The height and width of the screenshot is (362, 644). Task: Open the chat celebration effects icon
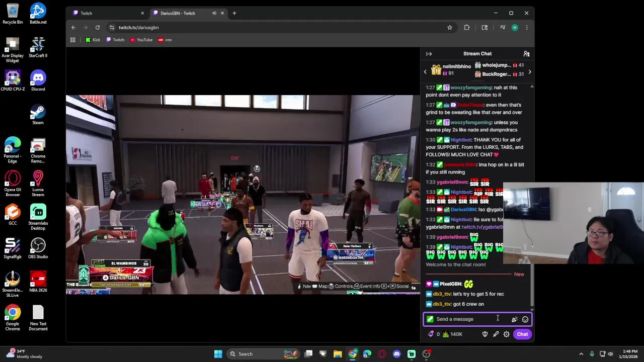[x=514, y=319]
